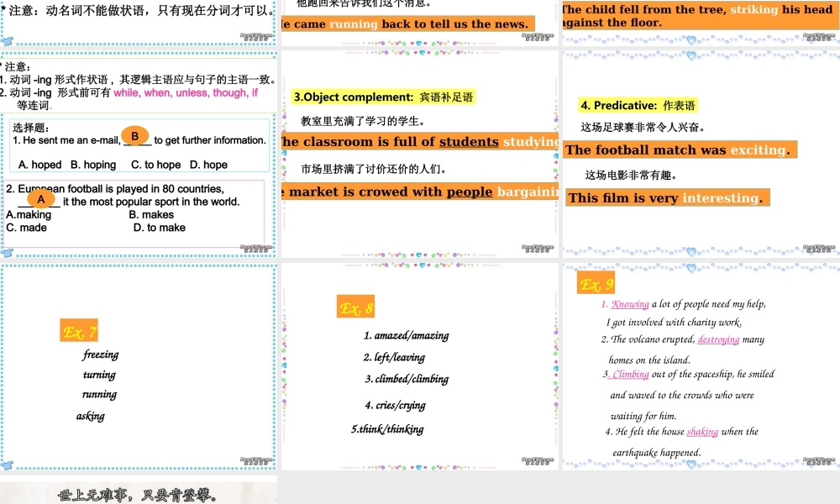Select item '2. left/leaving'
This screenshot has width=840, height=504.
point(394,357)
